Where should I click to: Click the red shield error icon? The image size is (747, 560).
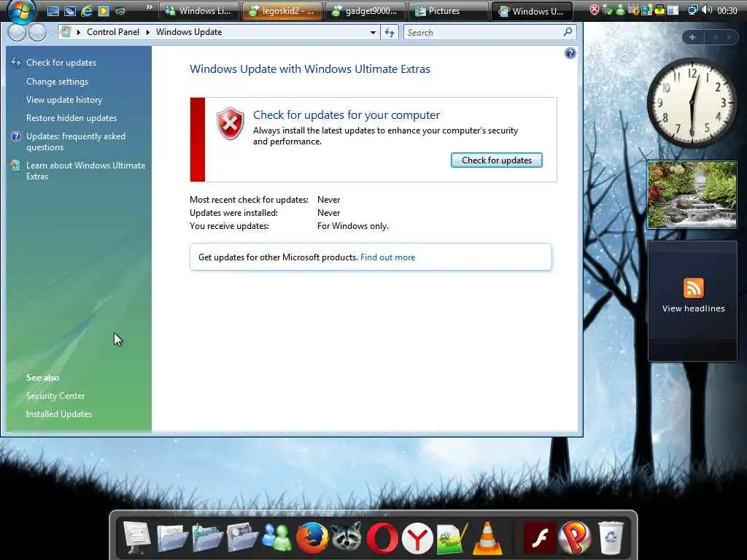point(230,123)
